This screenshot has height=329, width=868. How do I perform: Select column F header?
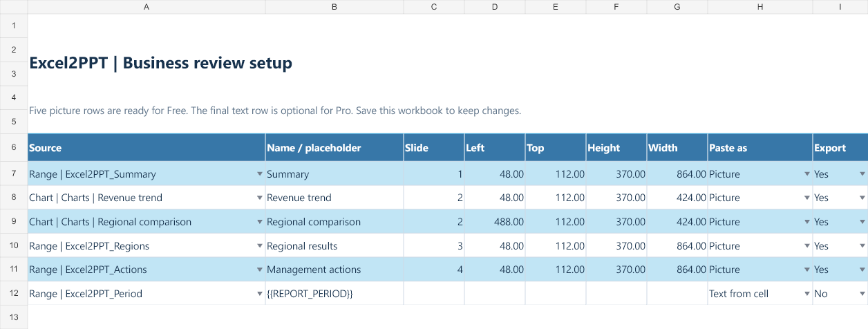pyautogui.click(x=616, y=7)
